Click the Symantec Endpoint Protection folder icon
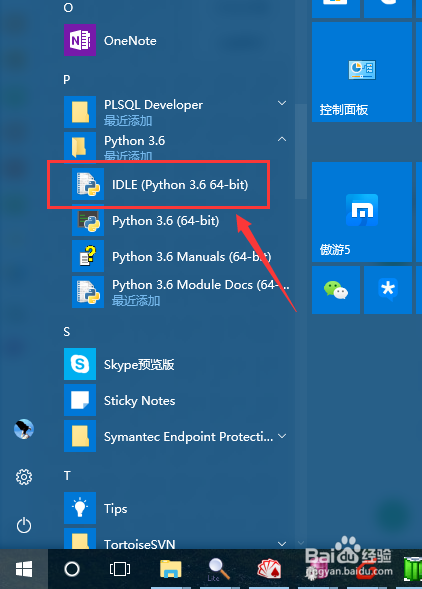This screenshot has height=589, width=422. pyautogui.click(x=80, y=436)
